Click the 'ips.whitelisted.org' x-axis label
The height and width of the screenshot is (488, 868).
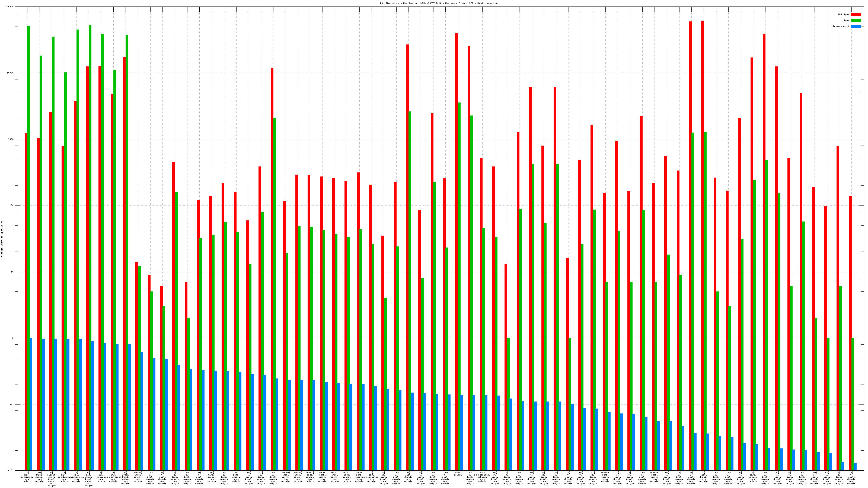(x=372, y=477)
